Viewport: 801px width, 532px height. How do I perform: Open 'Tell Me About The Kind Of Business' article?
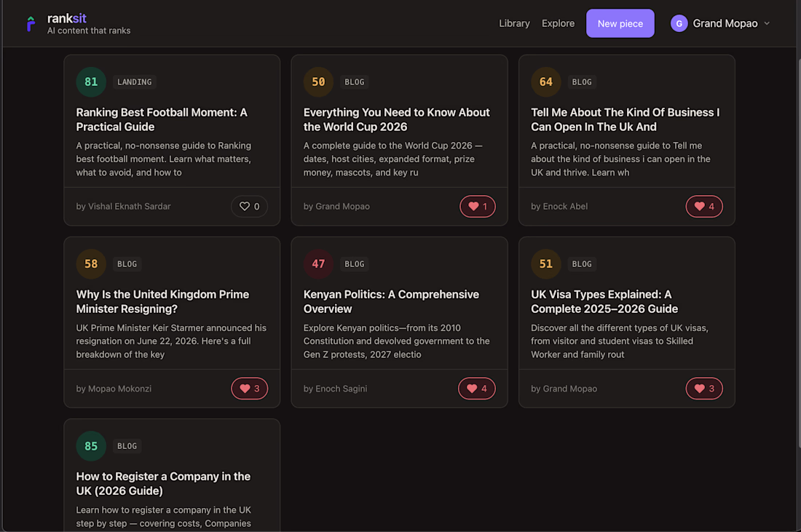pyautogui.click(x=625, y=119)
